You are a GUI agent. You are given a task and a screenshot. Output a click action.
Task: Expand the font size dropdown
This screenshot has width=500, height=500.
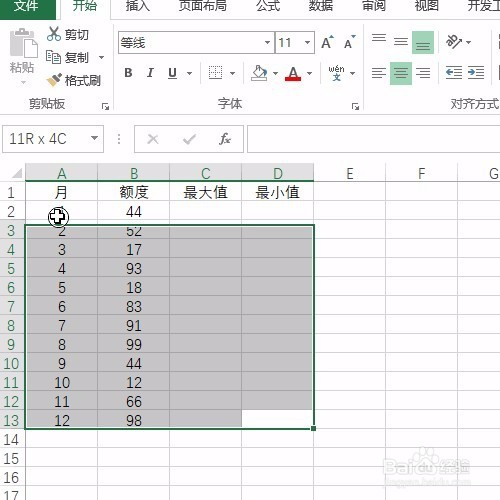[x=307, y=42]
